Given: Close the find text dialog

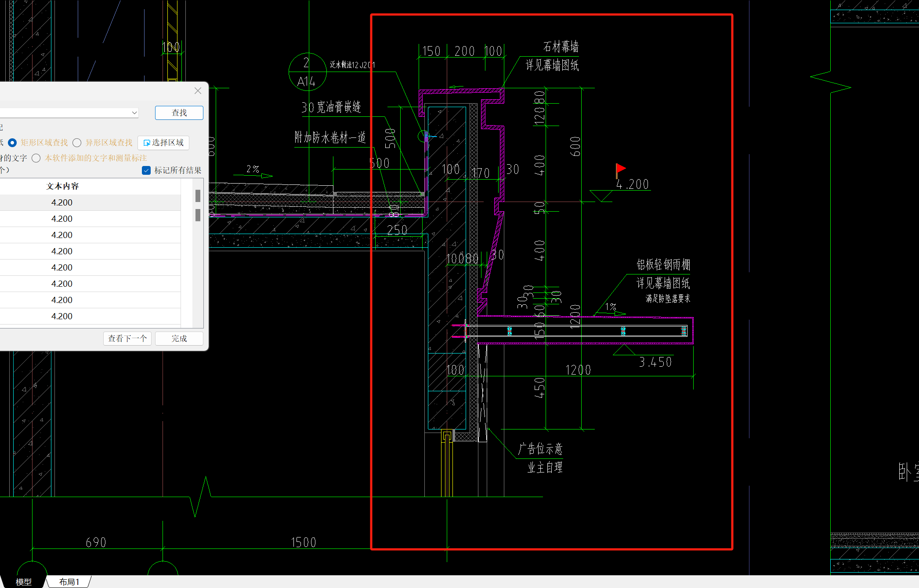Looking at the screenshot, I should [198, 90].
